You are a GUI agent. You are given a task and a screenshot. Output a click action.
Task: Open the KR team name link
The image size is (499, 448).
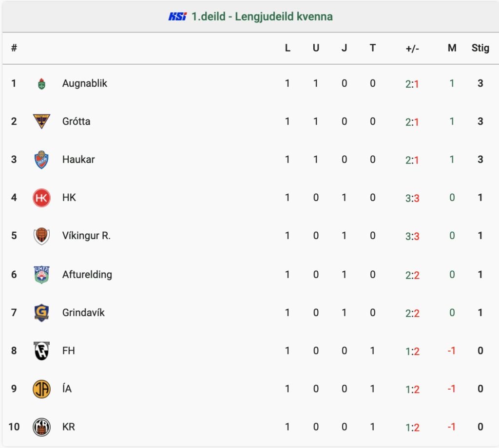(69, 427)
